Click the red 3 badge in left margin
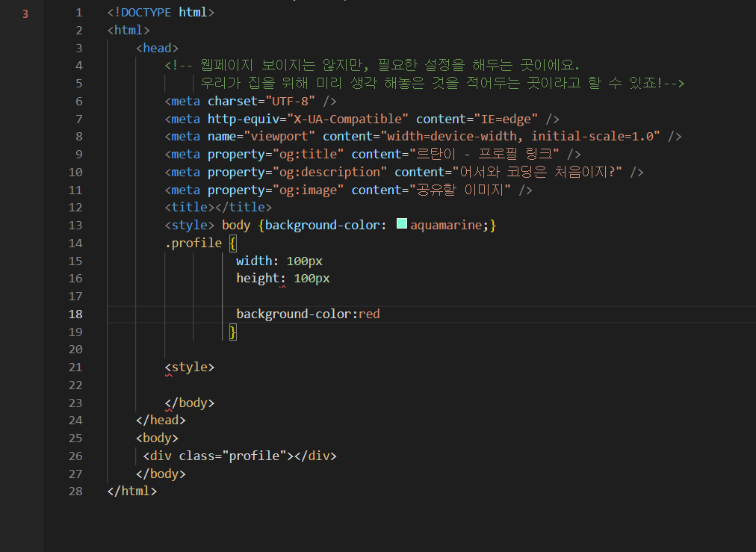The image size is (756, 552). point(25,14)
